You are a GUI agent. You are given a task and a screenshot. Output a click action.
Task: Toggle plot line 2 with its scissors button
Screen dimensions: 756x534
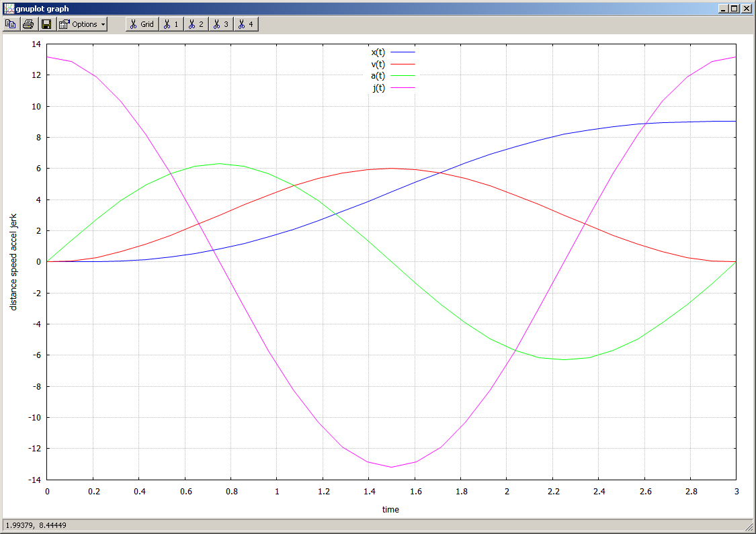[195, 24]
